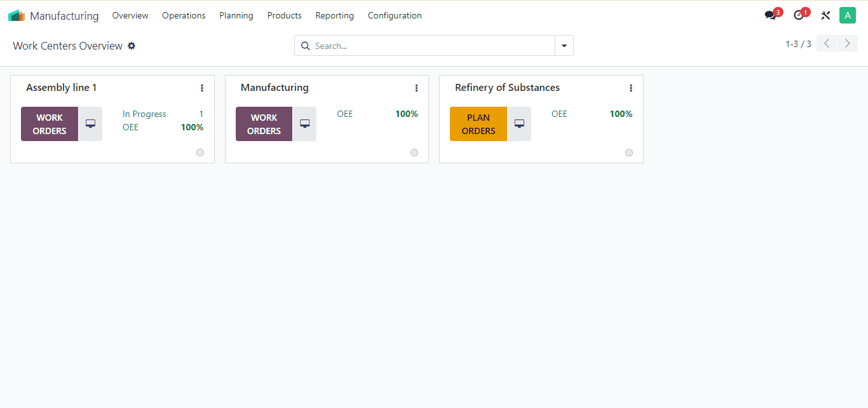Click the debug tools wrench icon
Screen dimensions: 868x408
[x=825, y=16]
